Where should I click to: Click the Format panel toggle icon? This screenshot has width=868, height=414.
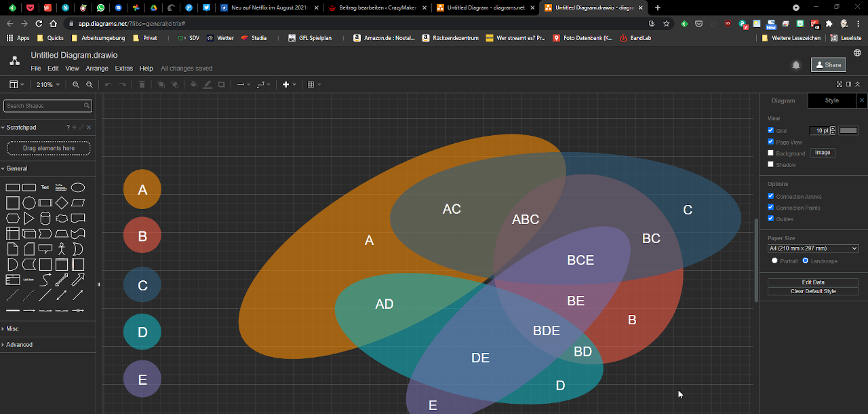[848, 84]
